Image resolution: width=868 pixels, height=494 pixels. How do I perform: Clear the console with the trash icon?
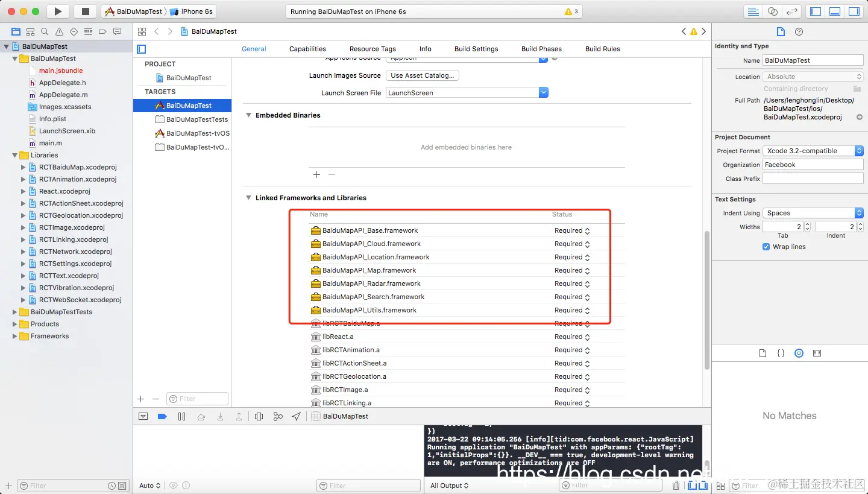pyautogui.click(x=676, y=485)
